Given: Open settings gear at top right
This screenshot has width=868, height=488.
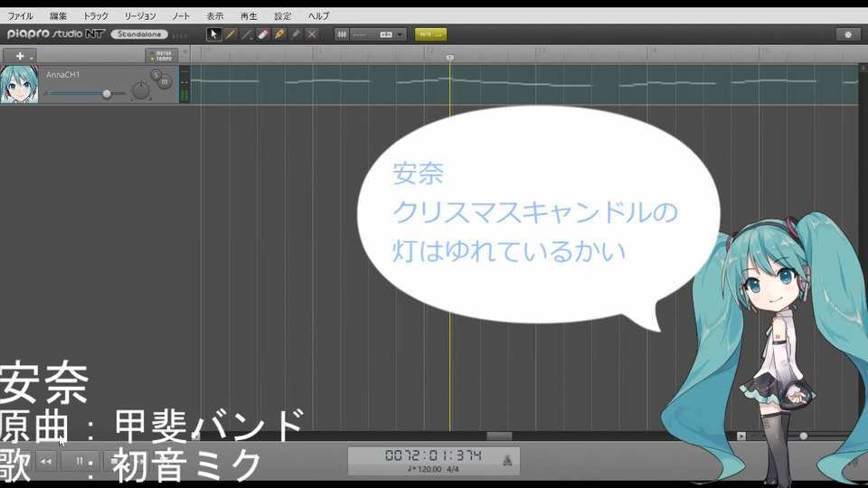Looking at the screenshot, I should point(847,34).
